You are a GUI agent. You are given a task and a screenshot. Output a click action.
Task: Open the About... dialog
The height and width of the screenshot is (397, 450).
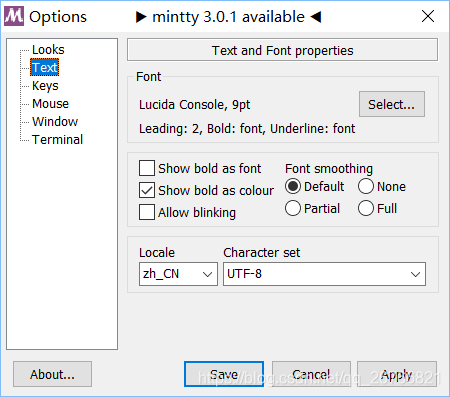coord(52,374)
